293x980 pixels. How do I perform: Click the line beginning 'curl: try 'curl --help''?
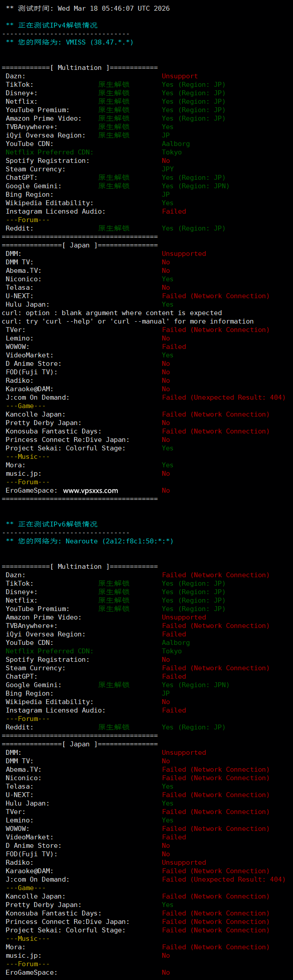128,321
